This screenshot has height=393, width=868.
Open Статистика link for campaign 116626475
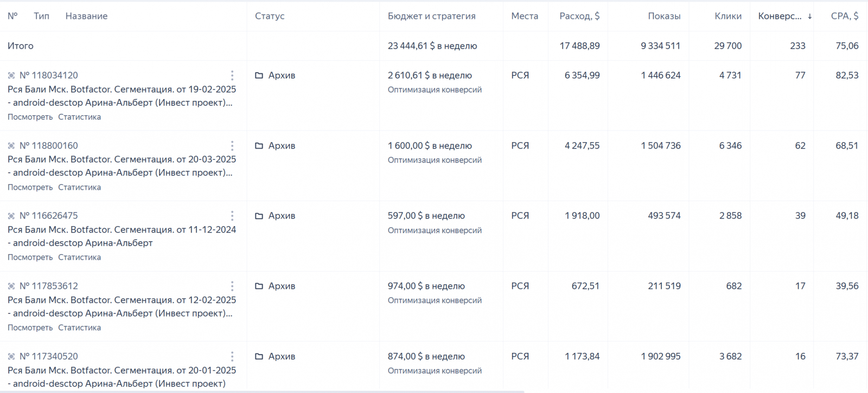coord(79,257)
